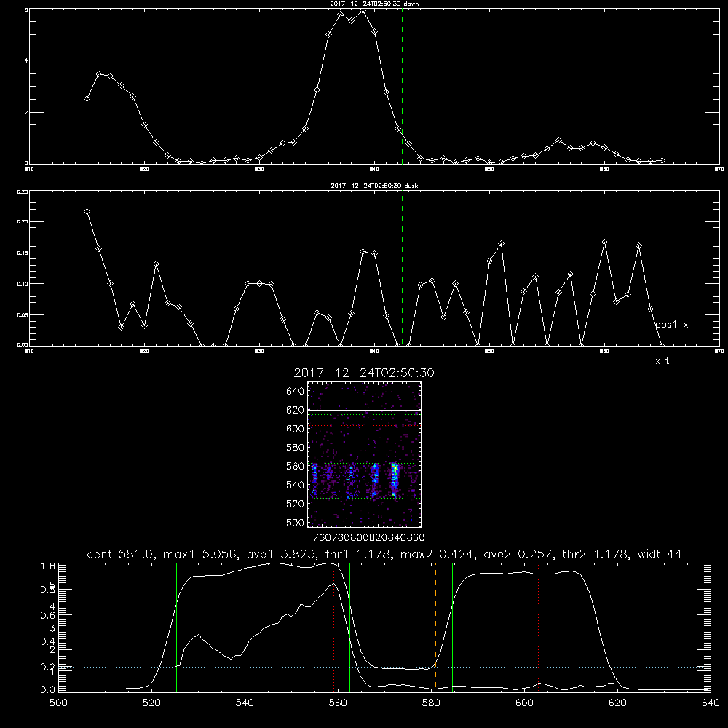
Task: Click the first diamond marker of dusk curve
Action: (87, 212)
